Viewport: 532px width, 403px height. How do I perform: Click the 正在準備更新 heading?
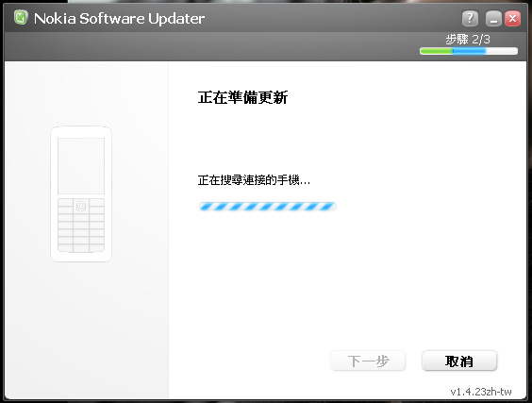pos(243,97)
